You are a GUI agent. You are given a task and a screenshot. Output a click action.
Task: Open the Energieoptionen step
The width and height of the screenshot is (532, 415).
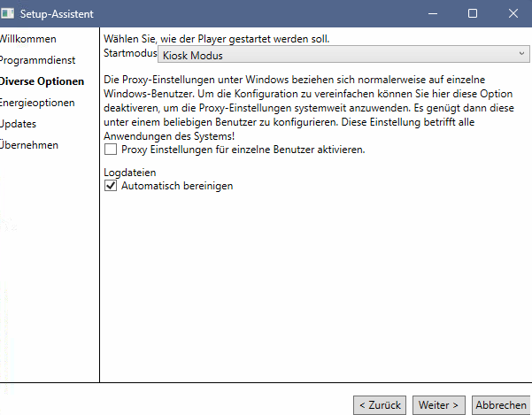pyautogui.click(x=37, y=103)
